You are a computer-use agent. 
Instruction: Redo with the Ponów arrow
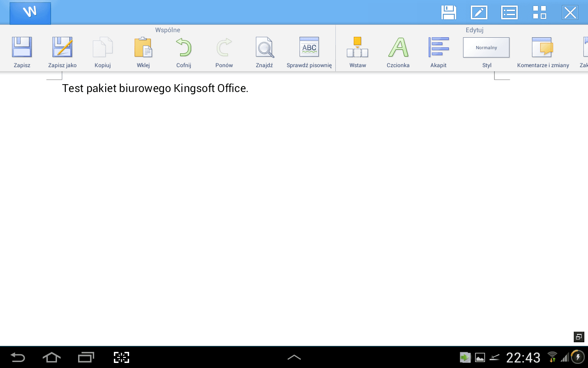[224, 52]
